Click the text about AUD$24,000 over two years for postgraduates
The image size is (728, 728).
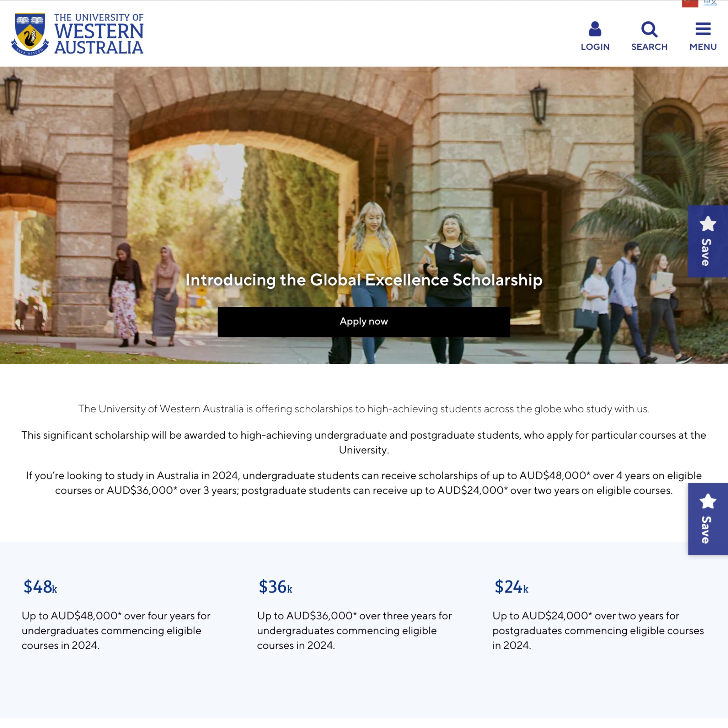(x=598, y=630)
